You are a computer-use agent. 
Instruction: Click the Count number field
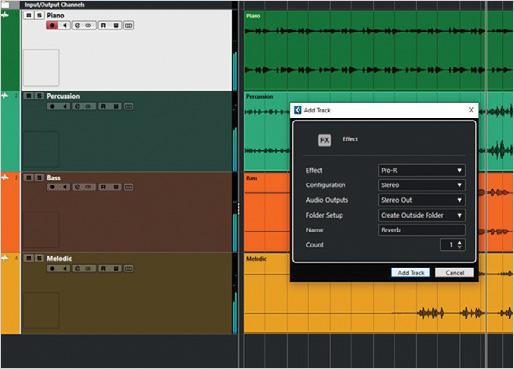tap(448, 245)
